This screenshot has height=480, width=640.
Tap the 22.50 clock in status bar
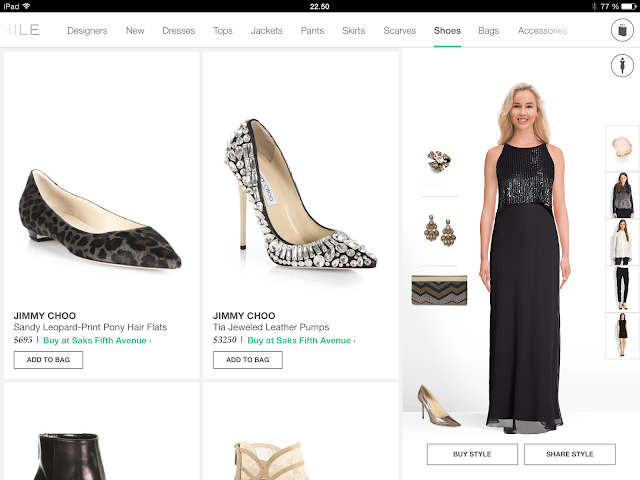pyautogui.click(x=320, y=7)
